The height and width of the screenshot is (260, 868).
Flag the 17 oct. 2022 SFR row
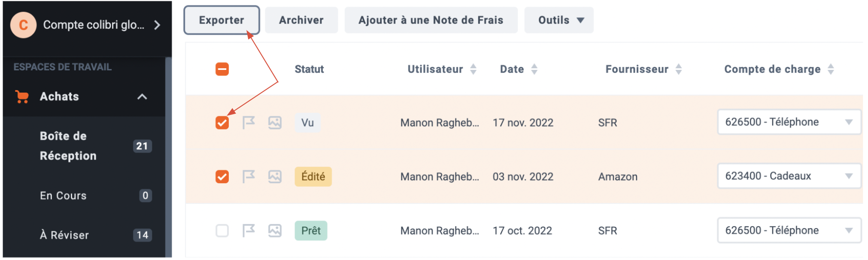(x=249, y=230)
